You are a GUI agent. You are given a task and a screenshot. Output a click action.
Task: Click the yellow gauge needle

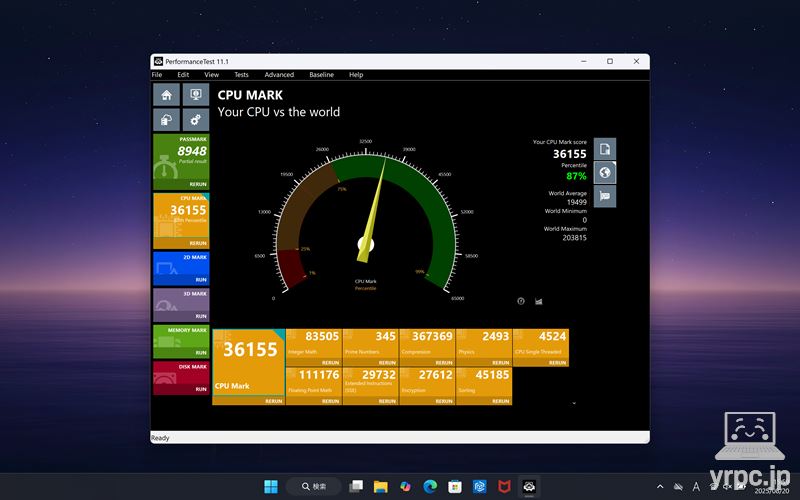pyautogui.click(x=374, y=209)
